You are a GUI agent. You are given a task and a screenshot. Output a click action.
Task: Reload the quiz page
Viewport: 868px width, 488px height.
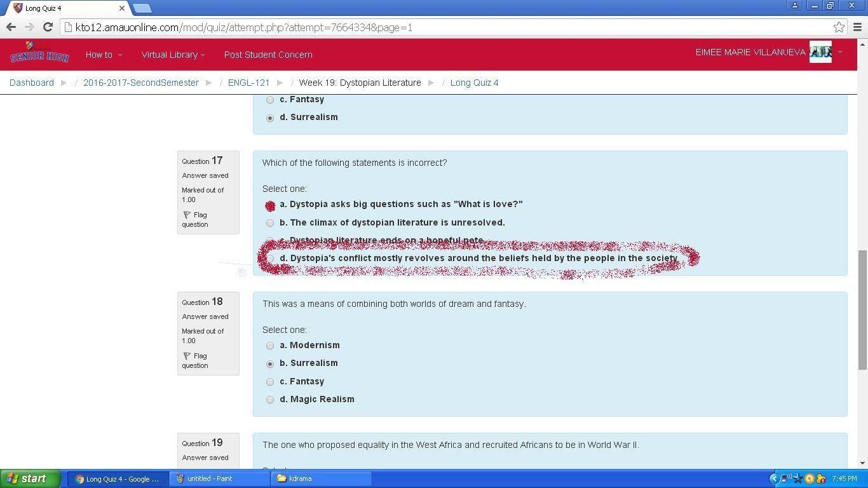(48, 27)
